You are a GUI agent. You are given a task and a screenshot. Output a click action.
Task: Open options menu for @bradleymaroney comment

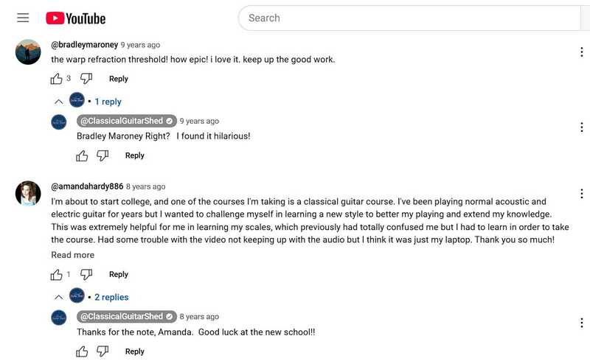pos(582,52)
